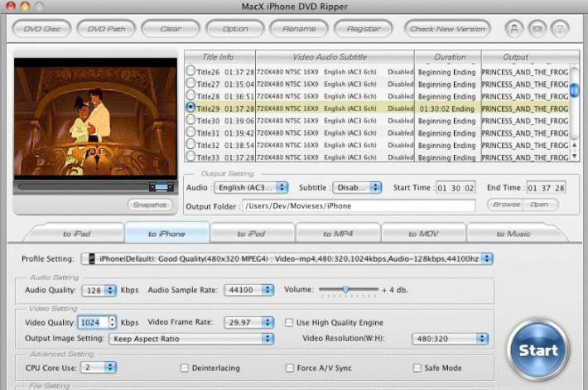The height and width of the screenshot is (390, 588).
Task: Select the Title30 radio button
Action: click(x=190, y=119)
